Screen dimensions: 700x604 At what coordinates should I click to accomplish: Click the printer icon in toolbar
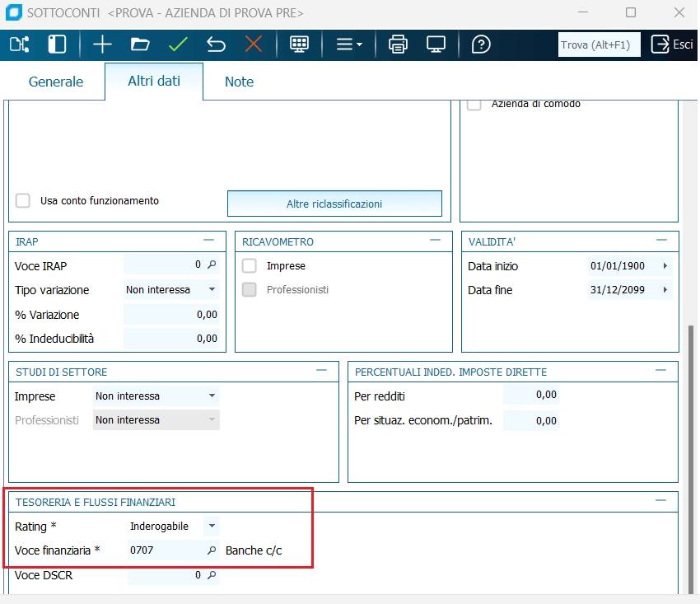pyautogui.click(x=399, y=44)
